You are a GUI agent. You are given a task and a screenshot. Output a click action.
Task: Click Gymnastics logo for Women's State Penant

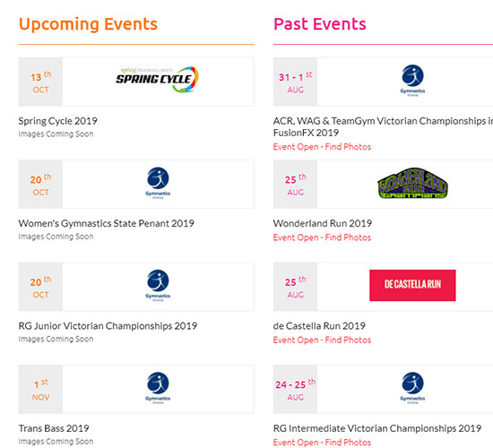pos(158,183)
